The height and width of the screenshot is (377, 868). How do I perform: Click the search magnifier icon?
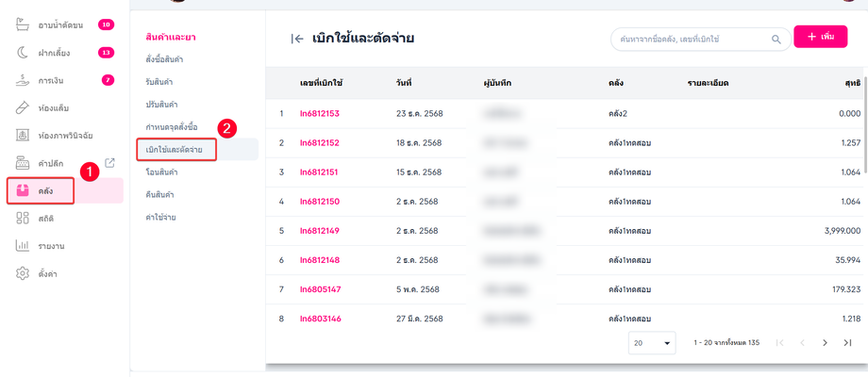(776, 39)
